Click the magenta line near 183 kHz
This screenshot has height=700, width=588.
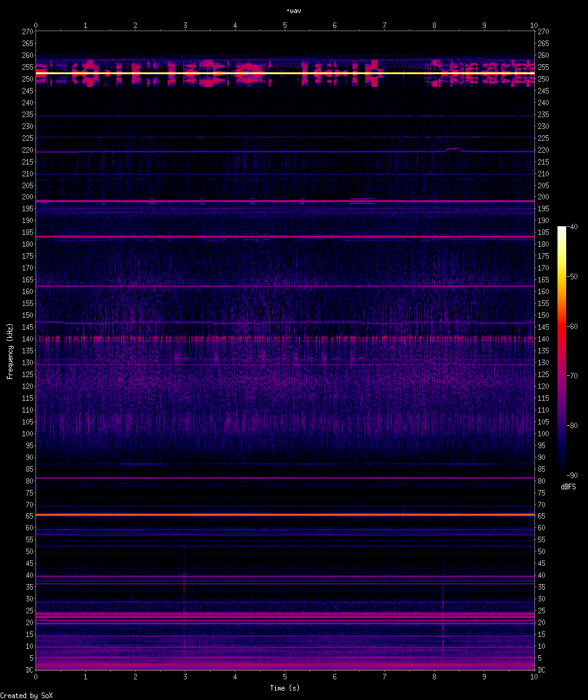tap(285, 236)
